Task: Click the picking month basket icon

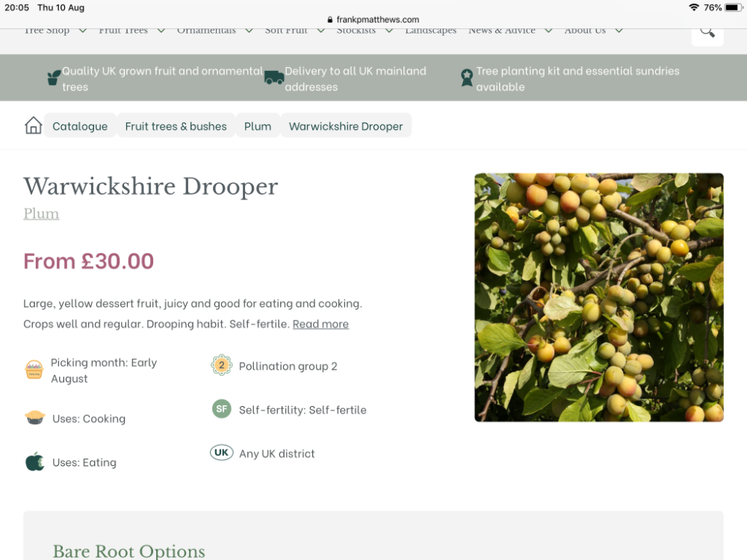Action: (x=34, y=370)
